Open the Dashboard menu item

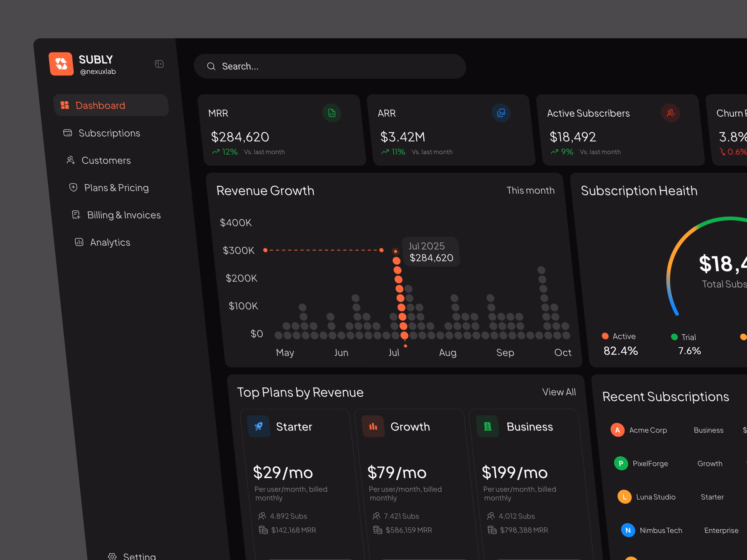click(111, 105)
